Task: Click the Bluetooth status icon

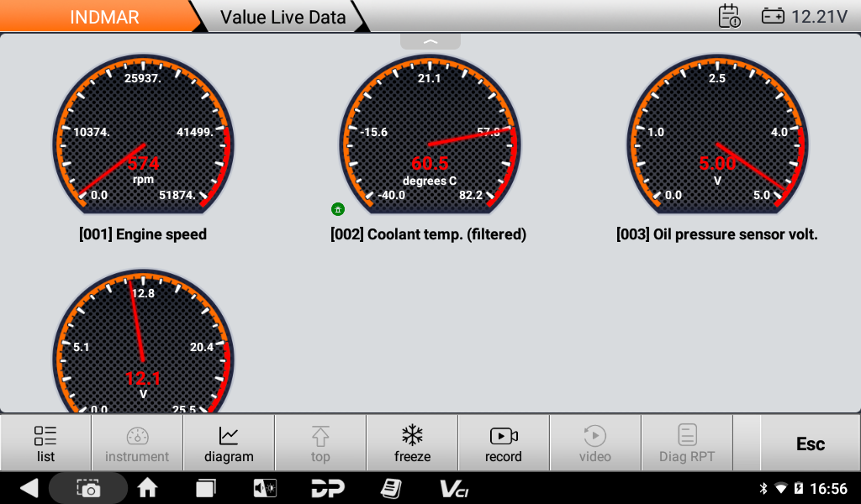Action: coord(763,488)
